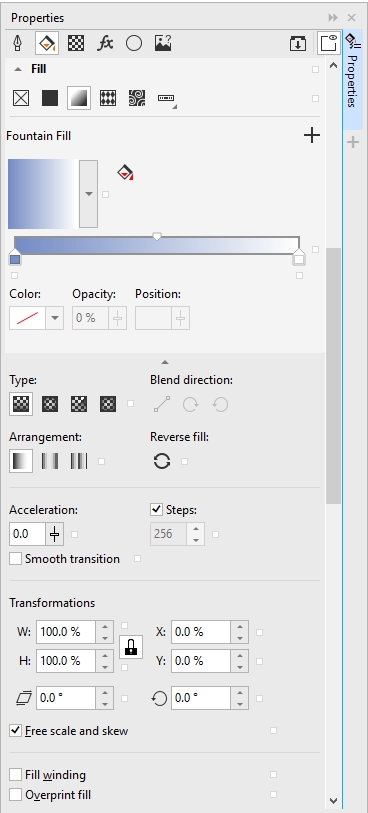Open the Transparency properties tab
This screenshot has width=368, height=813.
click(76, 44)
